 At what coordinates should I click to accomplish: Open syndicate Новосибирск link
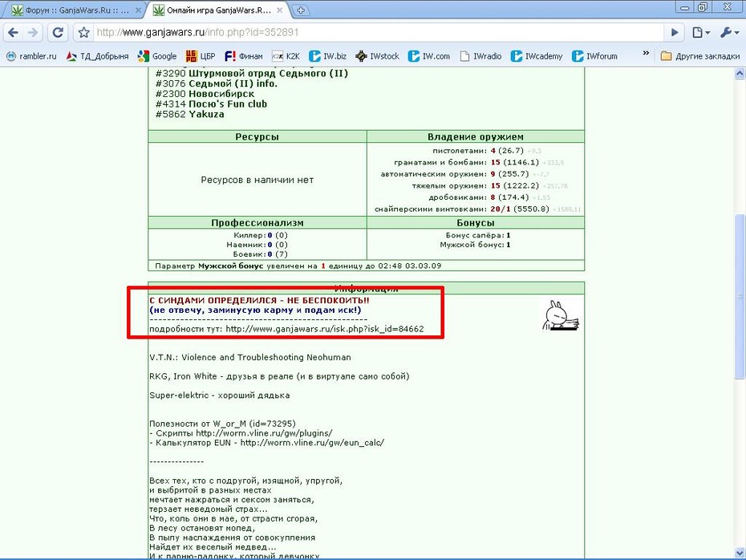pos(221,94)
